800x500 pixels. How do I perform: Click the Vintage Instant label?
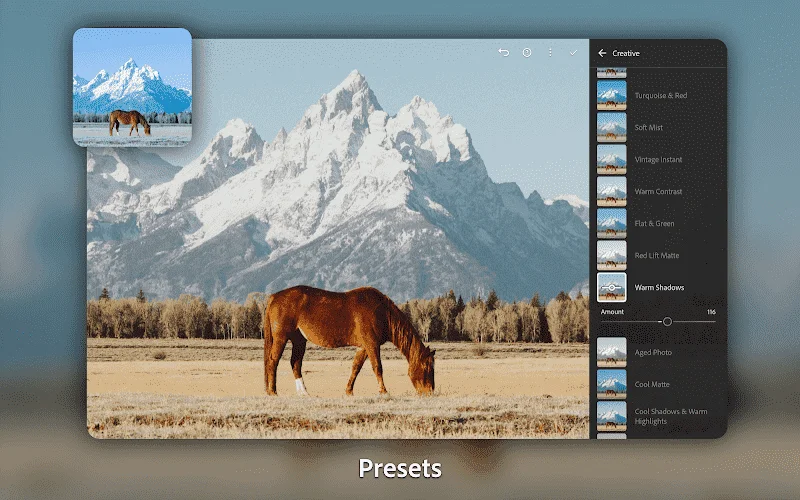click(x=658, y=160)
